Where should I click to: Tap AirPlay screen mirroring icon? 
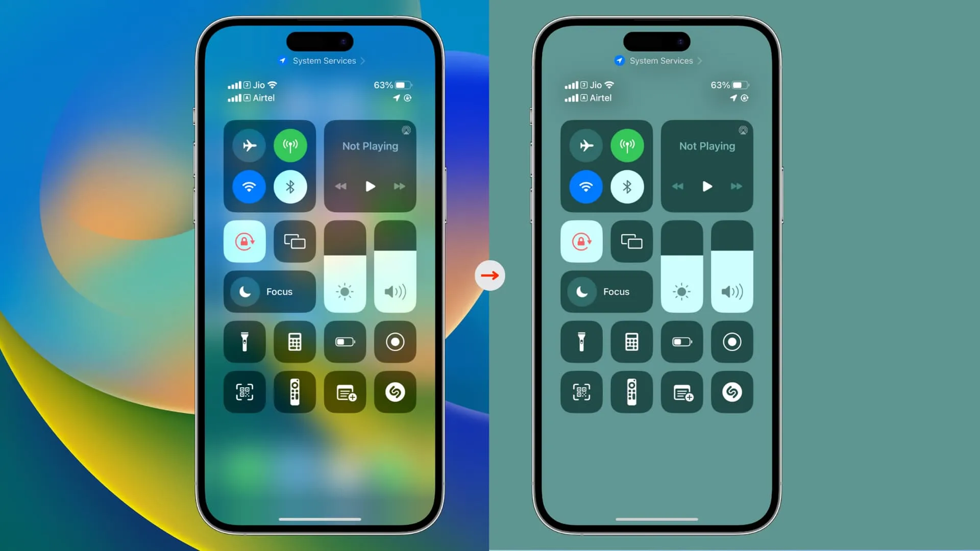294,241
